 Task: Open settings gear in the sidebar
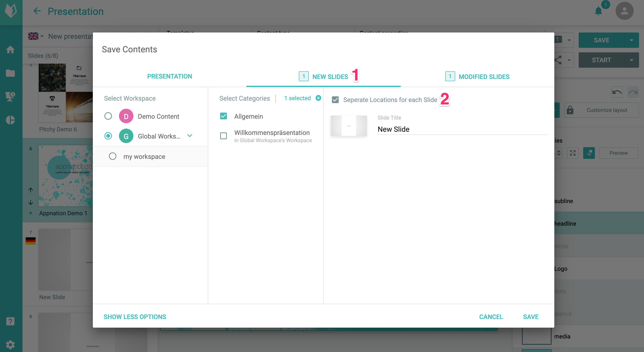click(10, 345)
